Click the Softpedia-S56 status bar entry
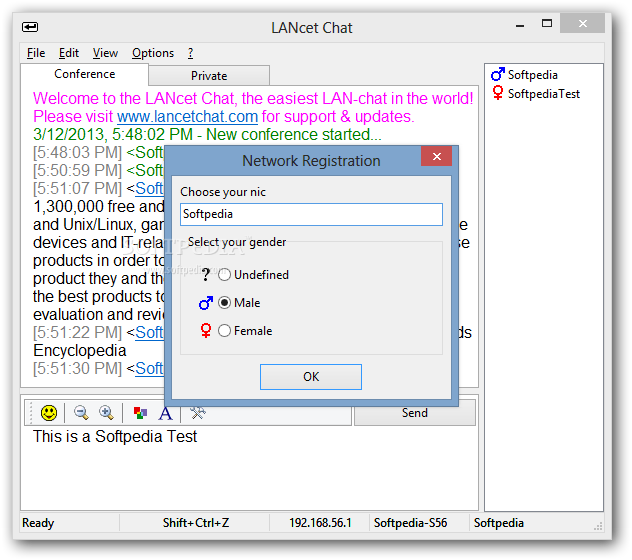Viewport: 632px width, 560px height. [x=410, y=523]
